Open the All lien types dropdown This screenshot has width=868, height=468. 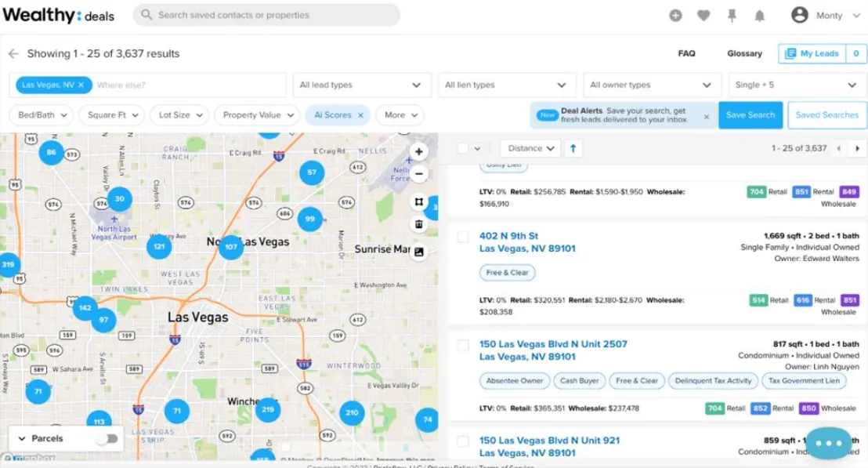pyautogui.click(x=507, y=85)
